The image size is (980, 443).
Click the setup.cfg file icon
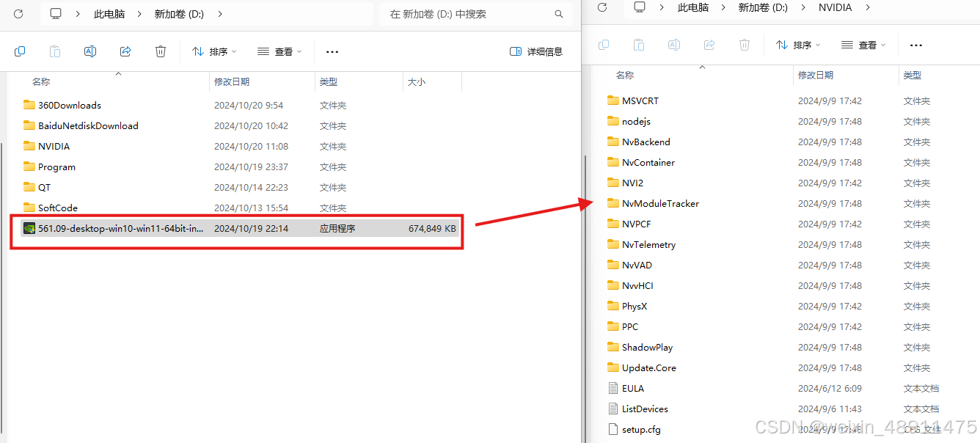point(613,429)
